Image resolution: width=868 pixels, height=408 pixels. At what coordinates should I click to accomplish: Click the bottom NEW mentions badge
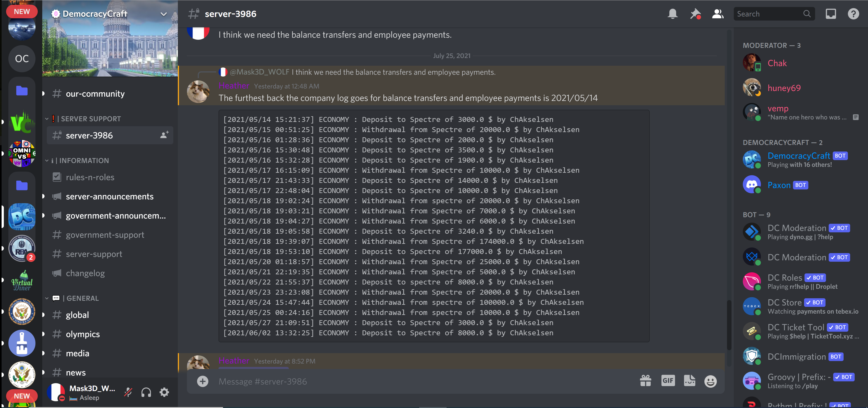pyautogui.click(x=21, y=396)
